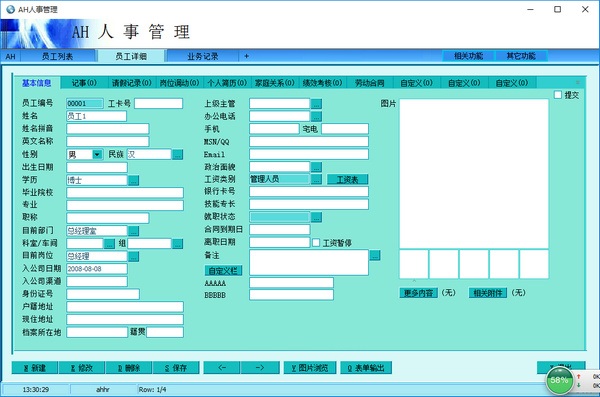Click the AAAAA custom input field
Image resolution: width=600 pixels, height=397 pixels.
[x=291, y=283]
